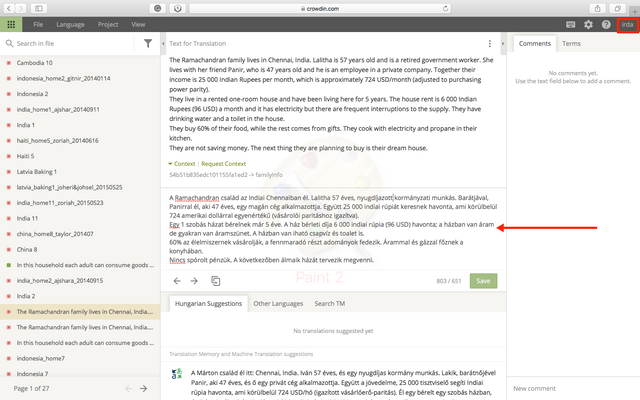Save the Hungarian translation
This screenshot has height=400, width=640.
click(x=483, y=281)
